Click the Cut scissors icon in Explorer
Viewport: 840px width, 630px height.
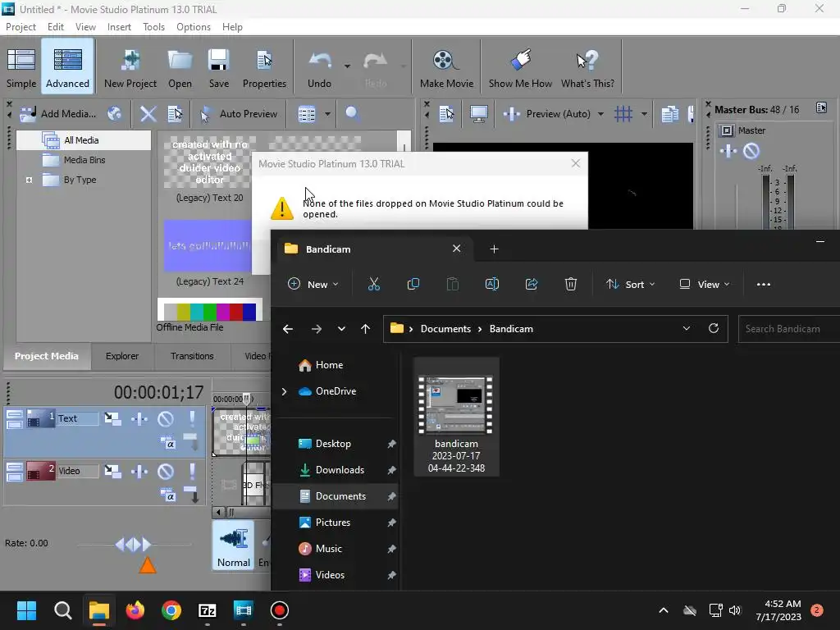pyautogui.click(x=374, y=285)
